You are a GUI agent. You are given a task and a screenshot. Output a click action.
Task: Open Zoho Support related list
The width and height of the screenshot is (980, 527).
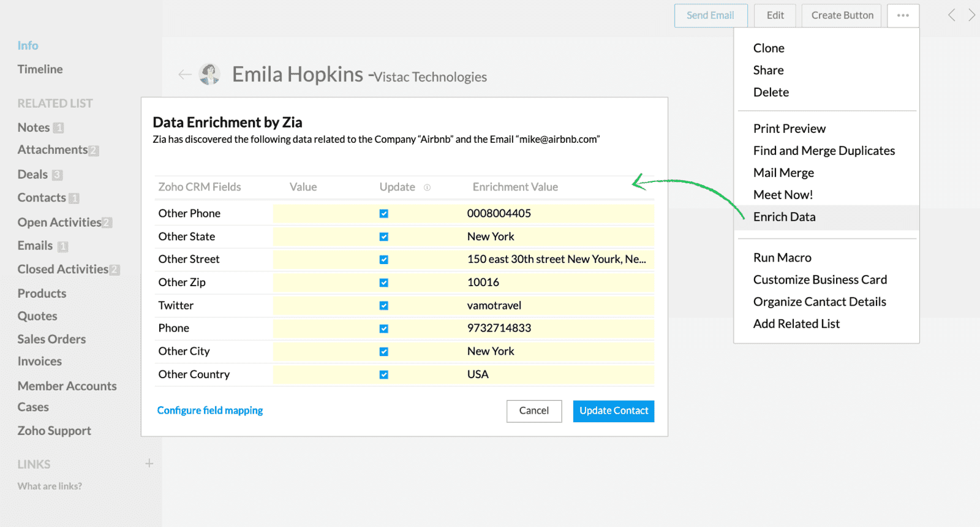coord(54,431)
